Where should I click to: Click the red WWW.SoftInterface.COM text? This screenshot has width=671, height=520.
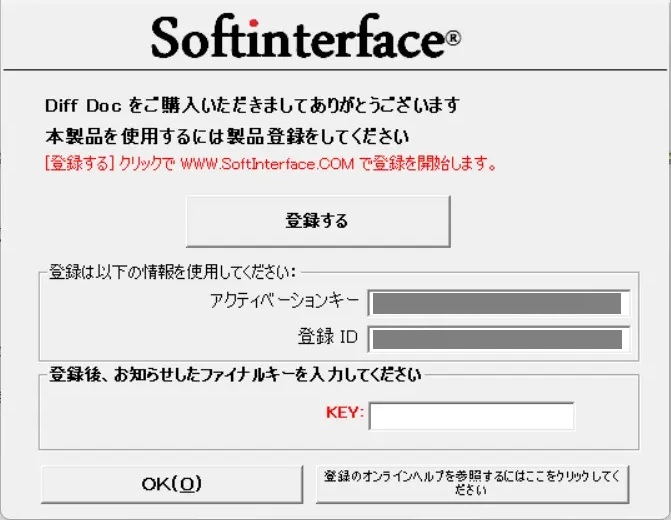(267, 163)
